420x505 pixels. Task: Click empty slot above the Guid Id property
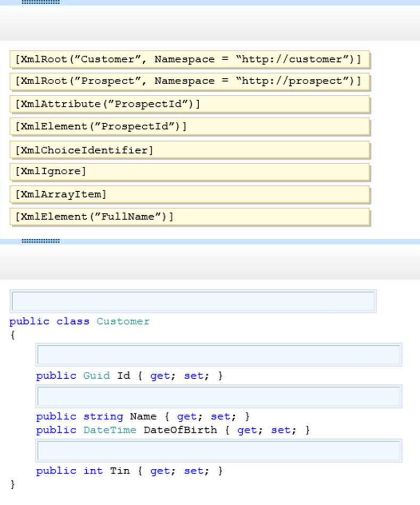(x=218, y=355)
